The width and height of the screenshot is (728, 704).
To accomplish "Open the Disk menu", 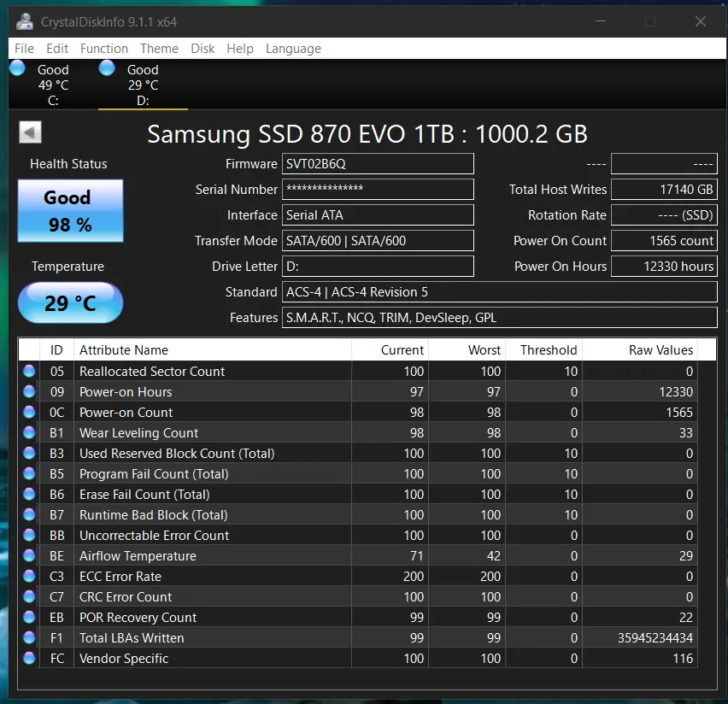I will click(x=203, y=49).
